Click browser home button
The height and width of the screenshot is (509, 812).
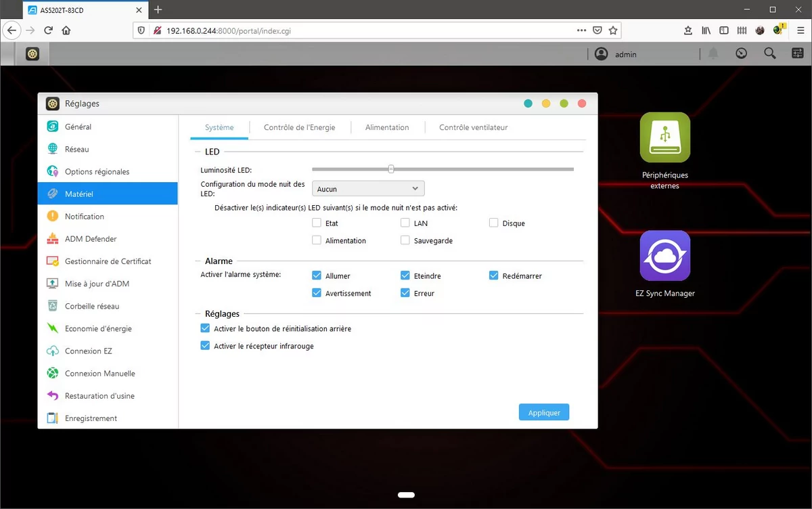click(66, 30)
